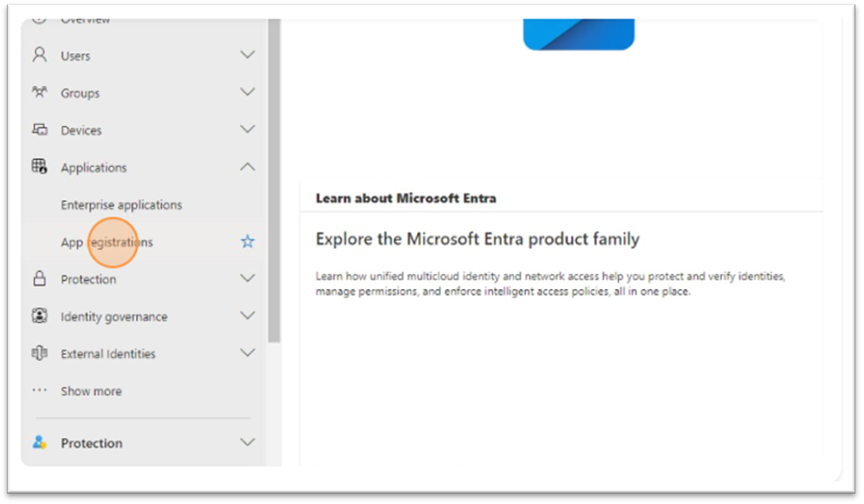Open App registrations menu item
Image resolution: width=864 pixels, height=504 pixels.
(x=107, y=242)
